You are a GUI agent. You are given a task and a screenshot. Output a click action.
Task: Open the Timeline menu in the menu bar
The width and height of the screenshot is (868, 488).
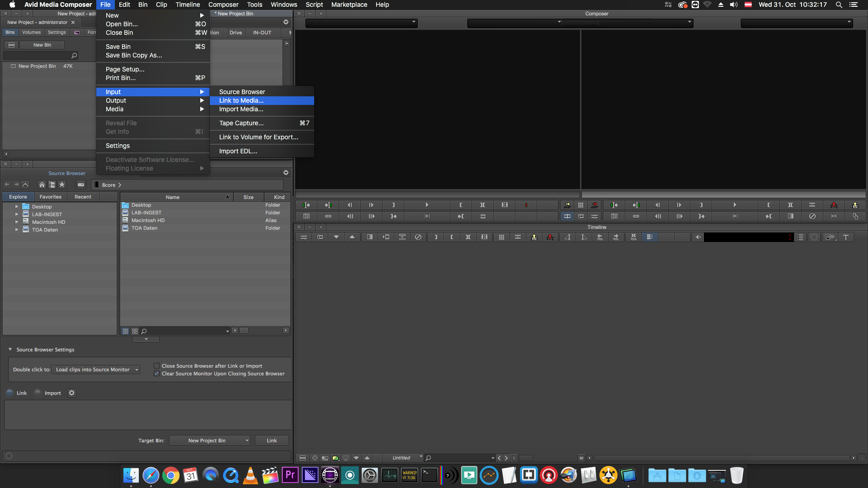188,5
